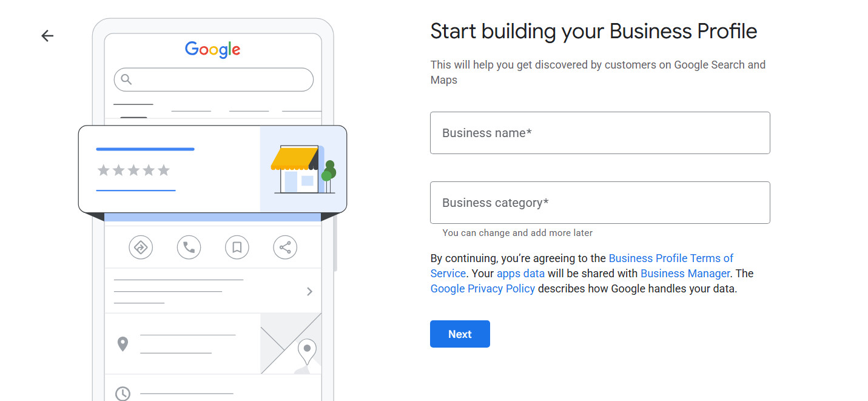The height and width of the screenshot is (401, 868).
Task: Click the directions icon in mockup
Action: (141, 248)
